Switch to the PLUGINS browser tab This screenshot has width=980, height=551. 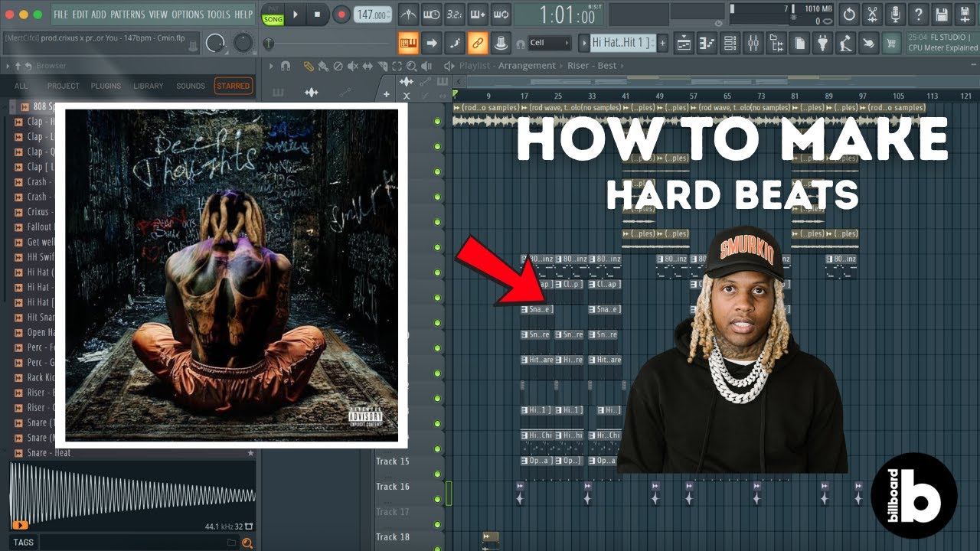[106, 86]
